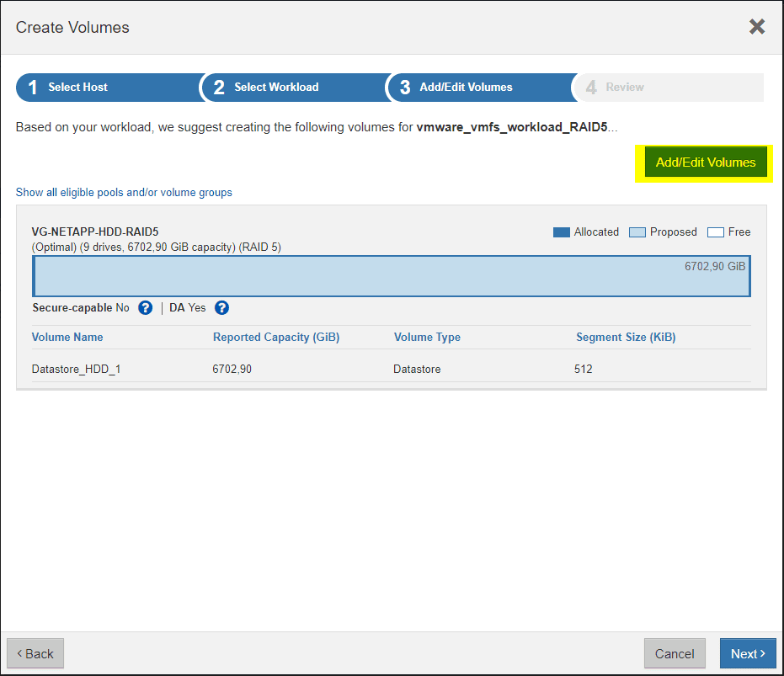784x676 pixels.
Task: Sort by Volume Name column header
Action: click(67, 337)
